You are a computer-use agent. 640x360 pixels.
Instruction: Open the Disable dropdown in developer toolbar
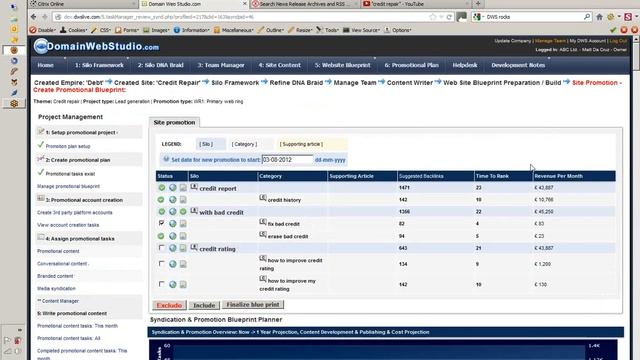42,30
